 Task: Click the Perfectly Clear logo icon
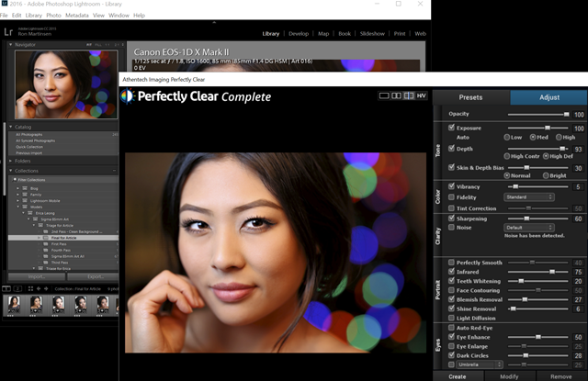[128, 96]
